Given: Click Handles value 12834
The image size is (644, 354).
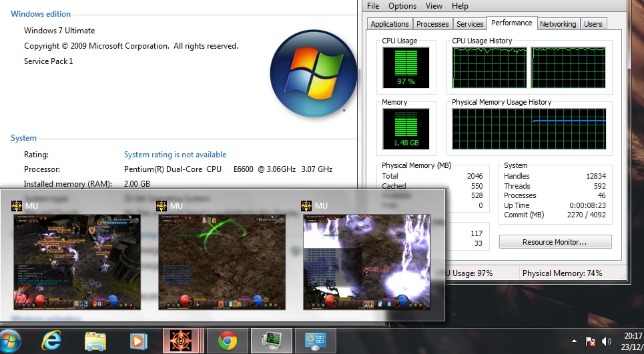Looking at the screenshot, I should point(596,176).
